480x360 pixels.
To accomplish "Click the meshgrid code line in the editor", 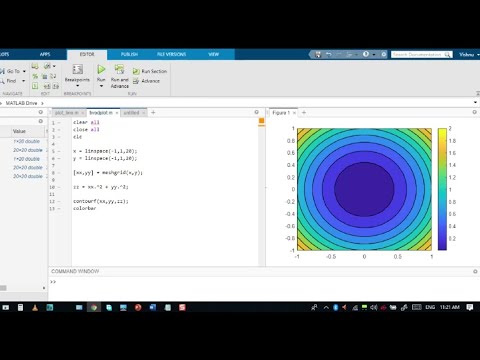I will pyautogui.click(x=108, y=173).
